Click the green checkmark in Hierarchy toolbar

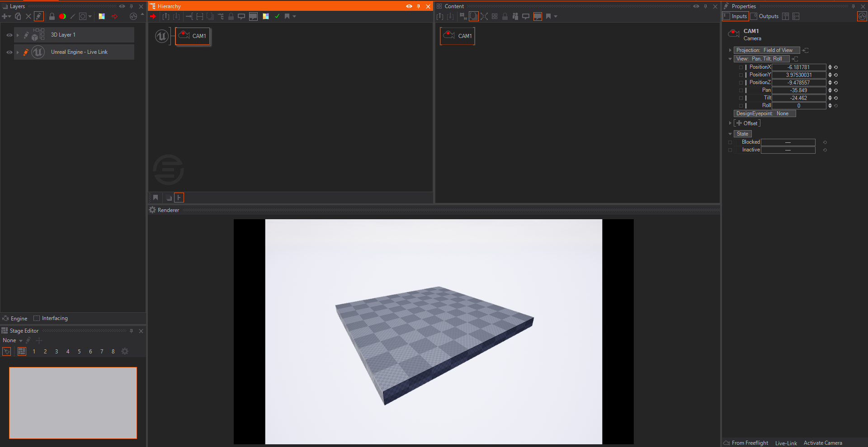point(277,16)
